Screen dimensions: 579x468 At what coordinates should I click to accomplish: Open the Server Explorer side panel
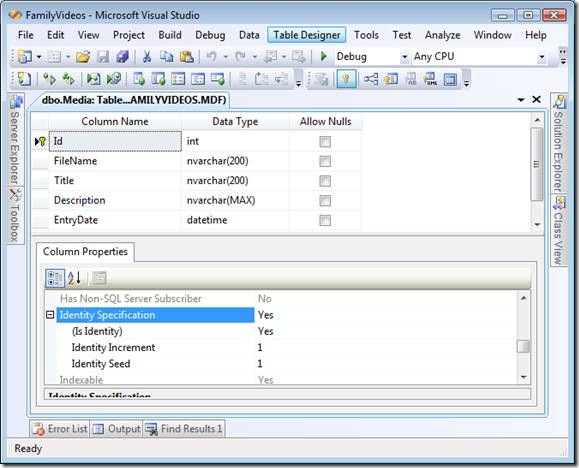click(x=15, y=140)
